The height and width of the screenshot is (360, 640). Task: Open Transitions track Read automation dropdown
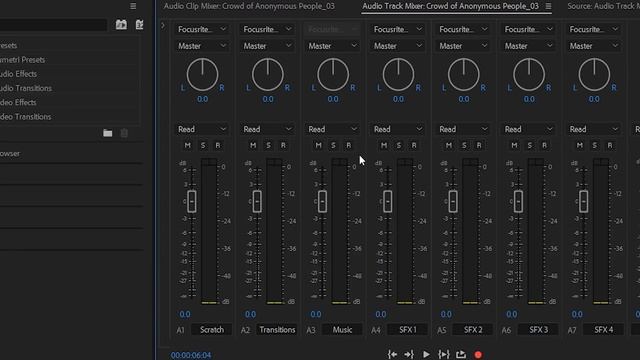point(267,129)
